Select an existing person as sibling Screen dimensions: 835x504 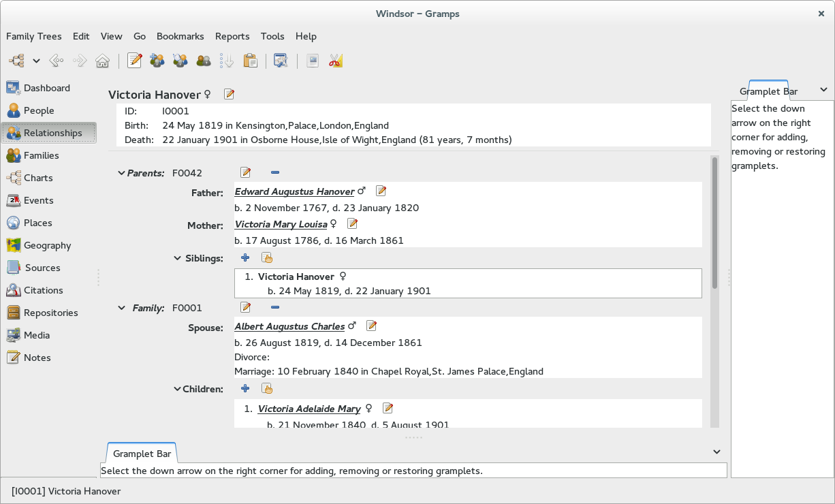tap(267, 258)
